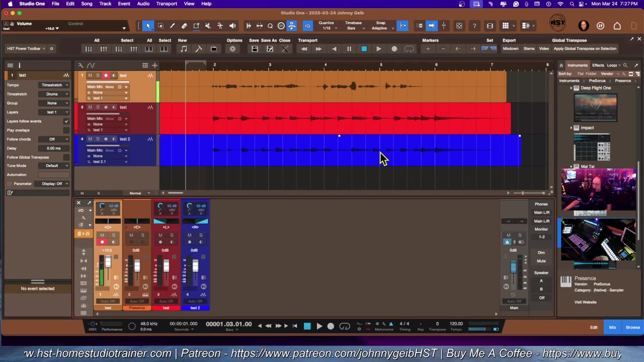The height and width of the screenshot is (362, 644).
Task: Click the HST toolbar Options gear icon
Action: point(232,49)
